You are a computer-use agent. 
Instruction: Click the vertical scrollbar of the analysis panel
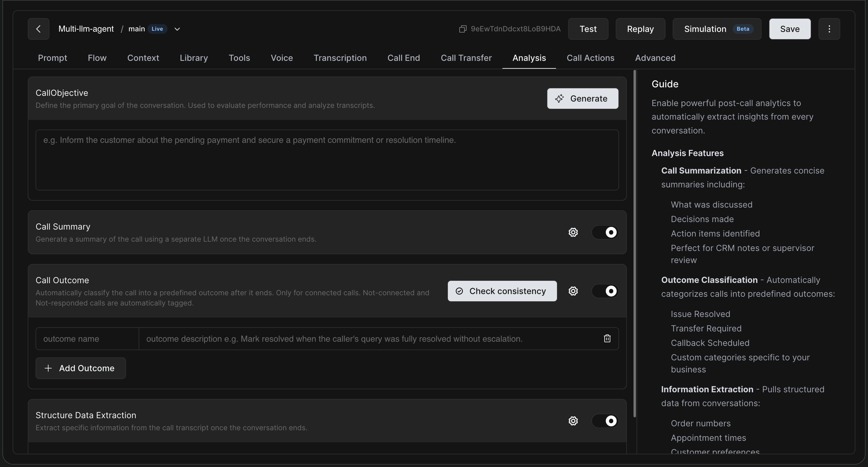point(635,243)
